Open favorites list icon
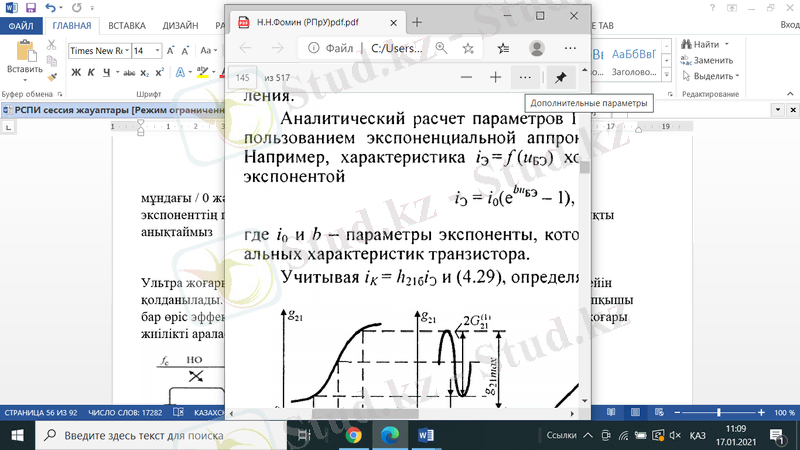800x450 pixels. coord(503,48)
